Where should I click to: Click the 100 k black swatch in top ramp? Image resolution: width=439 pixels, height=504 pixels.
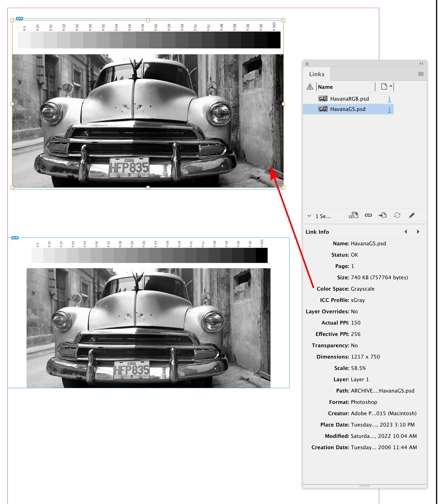pyautogui.click(x=274, y=40)
